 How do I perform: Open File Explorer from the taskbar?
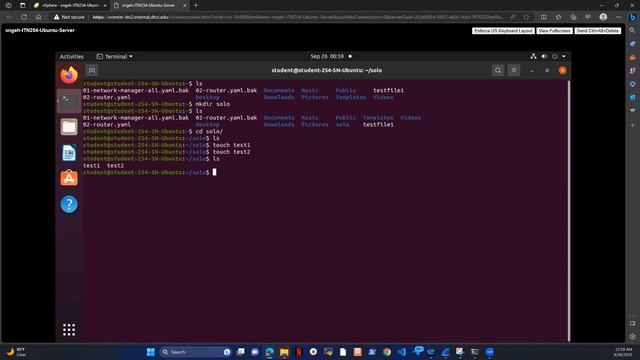[x=284, y=352]
